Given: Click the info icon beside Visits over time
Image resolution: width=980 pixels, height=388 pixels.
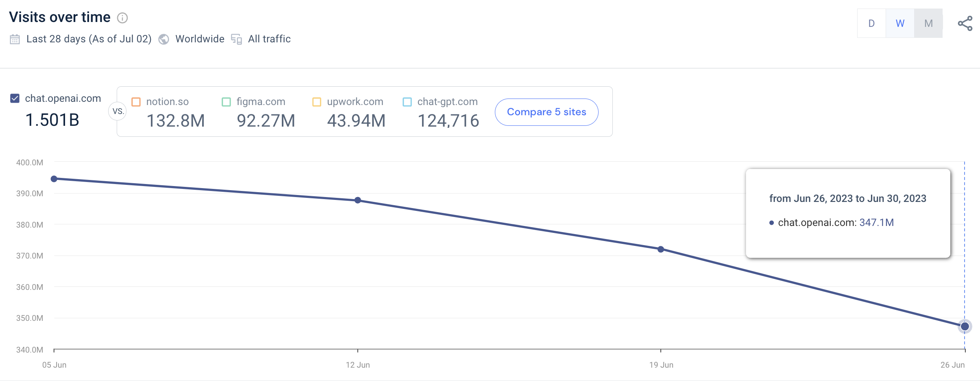Looking at the screenshot, I should pyautogui.click(x=122, y=18).
